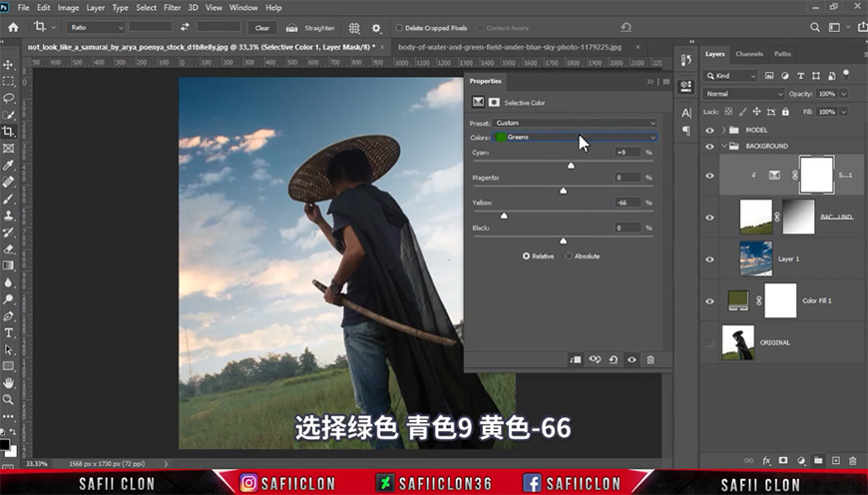Open the Preset dropdown showing Custom

coord(575,123)
